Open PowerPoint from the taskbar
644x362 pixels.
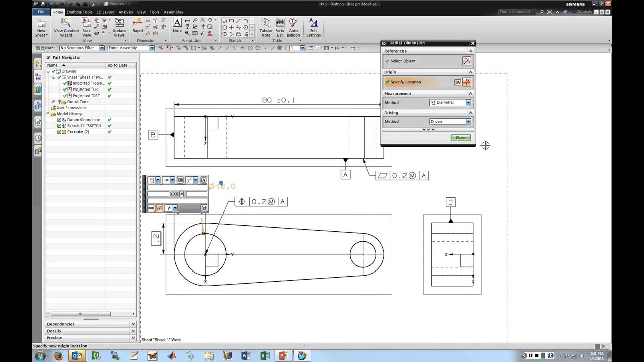pos(283,356)
